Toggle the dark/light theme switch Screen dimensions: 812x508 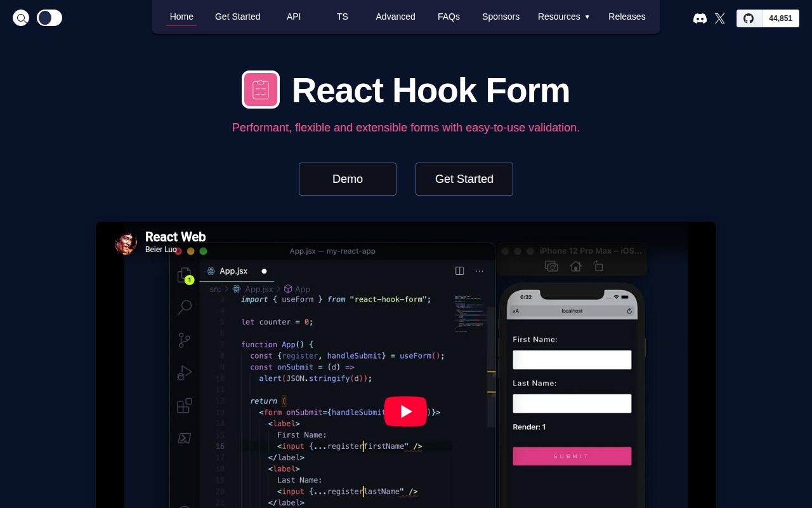click(x=49, y=18)
